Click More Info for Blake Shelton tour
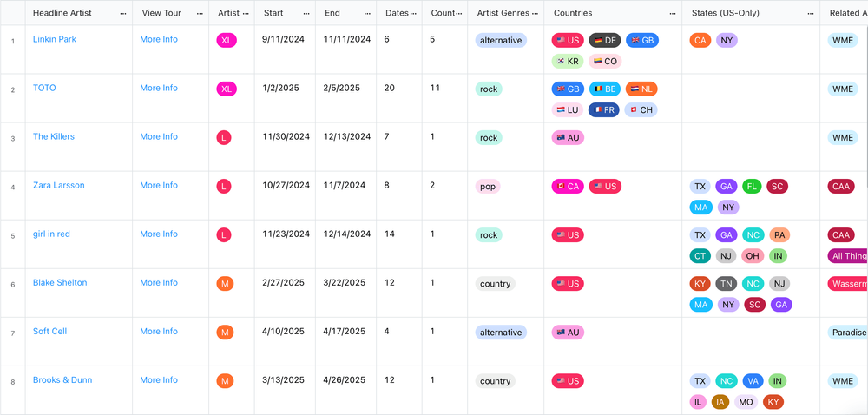 159,283
